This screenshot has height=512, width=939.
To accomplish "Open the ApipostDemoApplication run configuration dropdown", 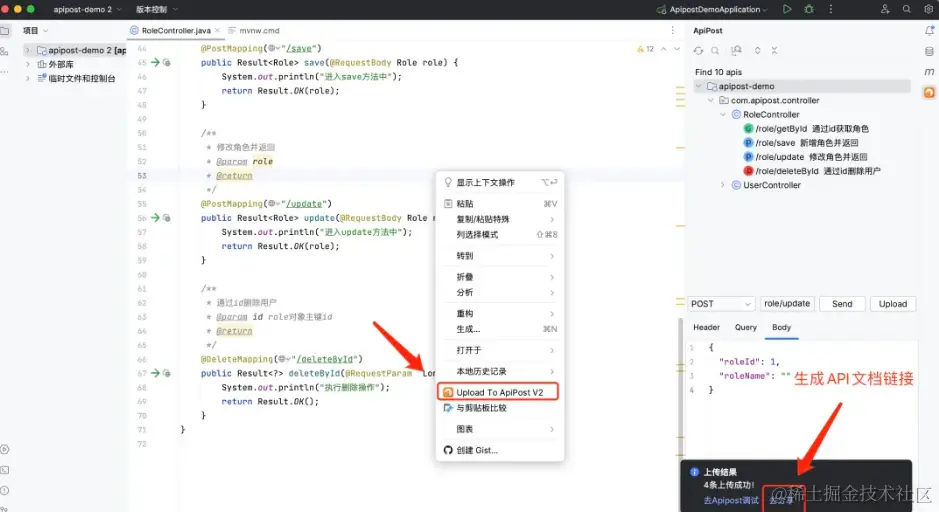I will 712,9.
